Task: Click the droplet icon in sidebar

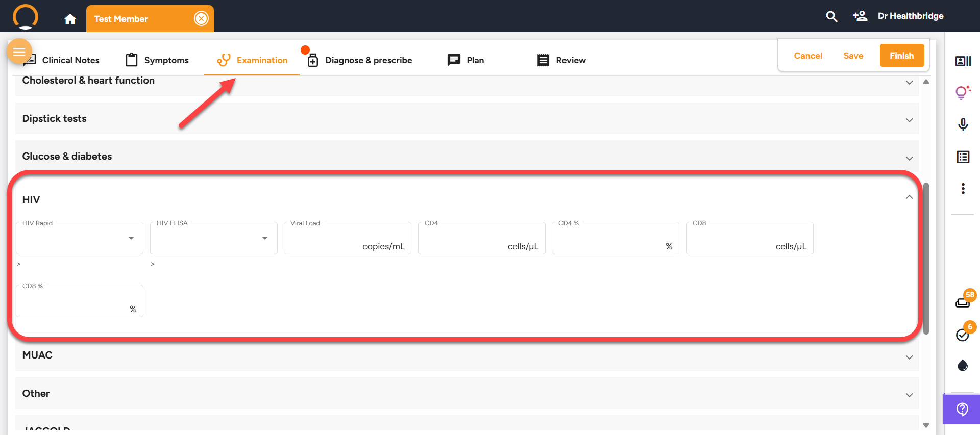Action: coord(963,365)
